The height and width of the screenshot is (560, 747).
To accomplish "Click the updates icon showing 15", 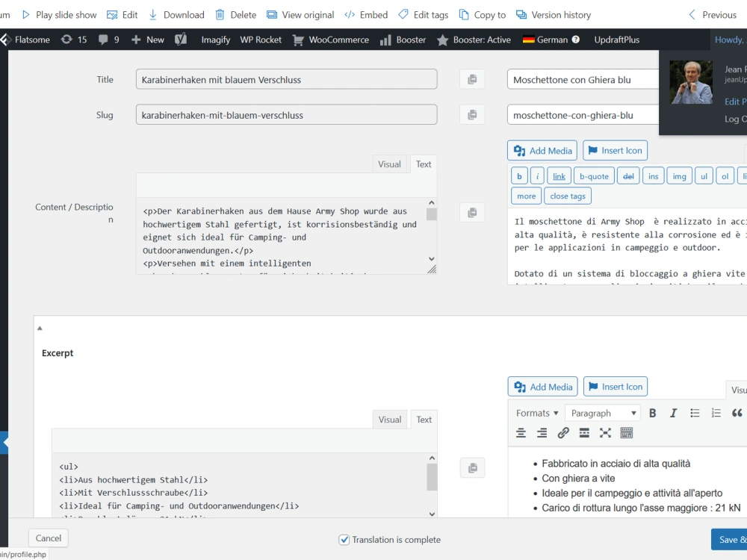I will [x=74, y=40].
